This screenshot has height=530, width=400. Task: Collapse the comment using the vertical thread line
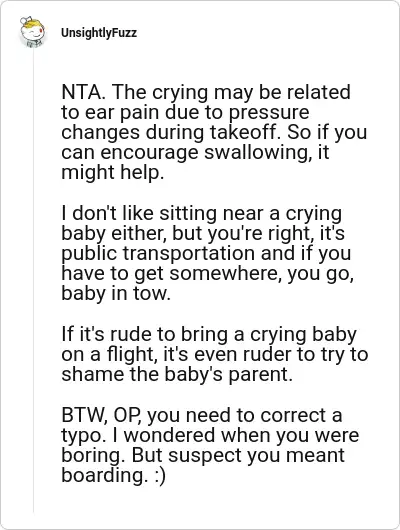[x=33, y=281]
